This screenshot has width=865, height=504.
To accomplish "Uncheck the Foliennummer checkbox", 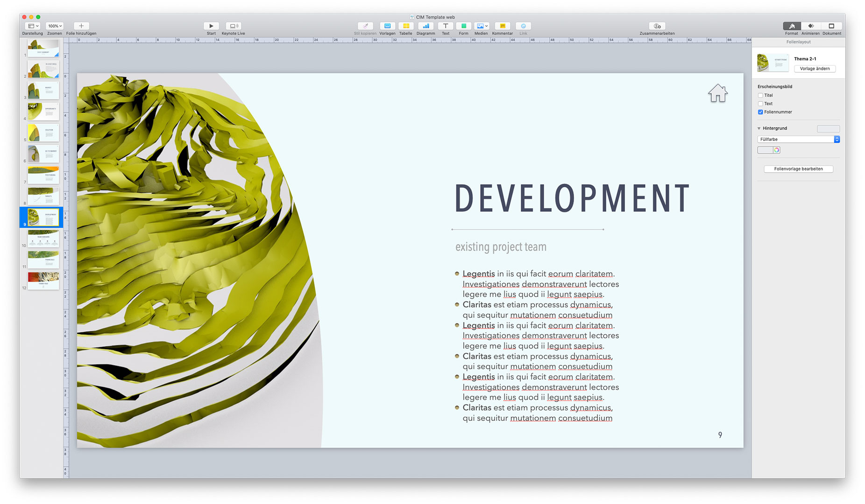I will coord(760,112).
